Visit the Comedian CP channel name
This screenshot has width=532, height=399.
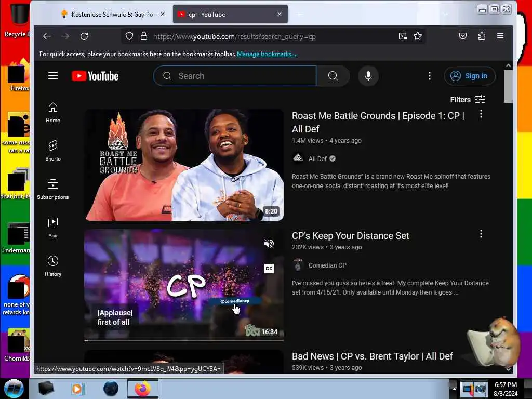327,265
